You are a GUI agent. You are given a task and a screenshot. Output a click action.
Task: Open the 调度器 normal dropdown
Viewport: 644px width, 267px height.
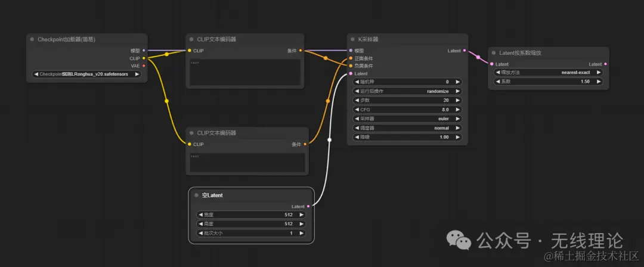[407, 128]
